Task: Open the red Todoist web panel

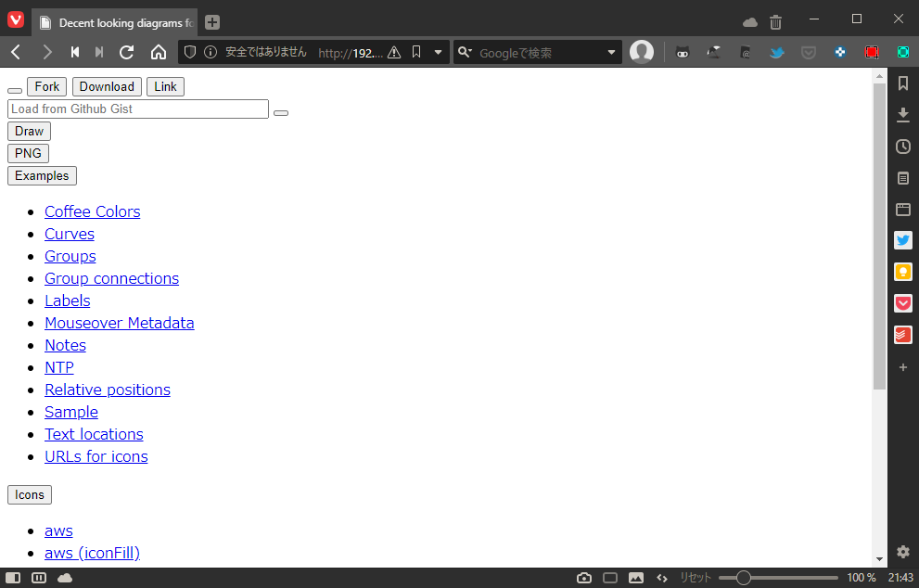Action: tap(903, 335)
